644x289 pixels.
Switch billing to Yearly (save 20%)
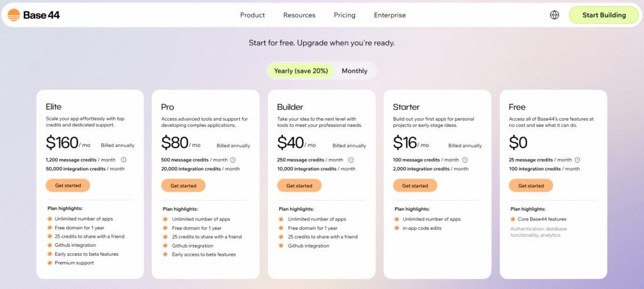[301, 71]
